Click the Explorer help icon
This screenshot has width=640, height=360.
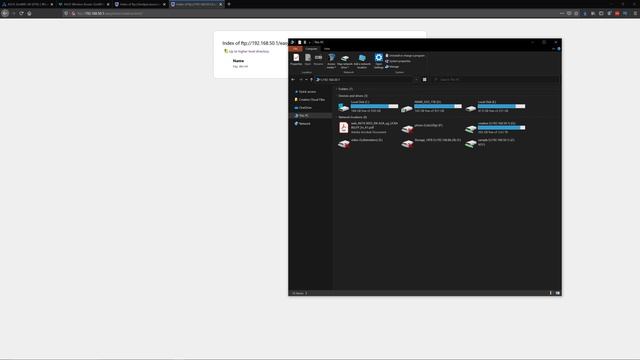pyautogui.click(x=558, y=49)
